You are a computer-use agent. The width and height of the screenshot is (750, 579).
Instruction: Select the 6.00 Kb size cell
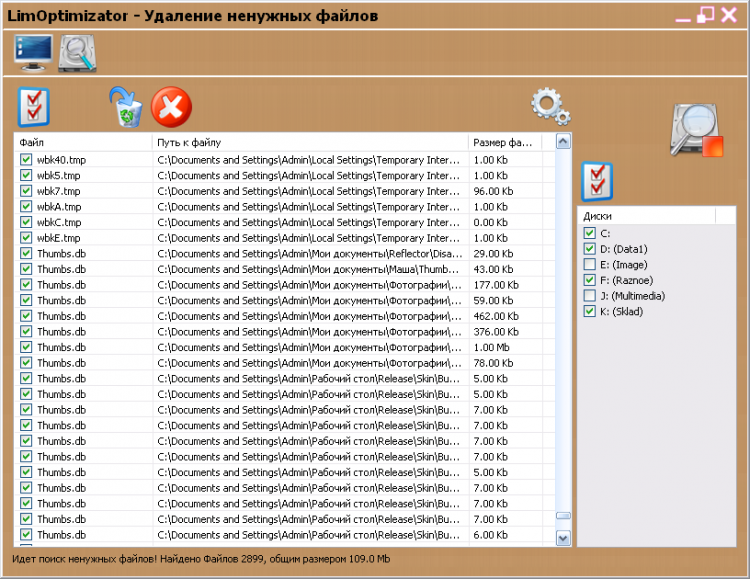tap(490, 534)
